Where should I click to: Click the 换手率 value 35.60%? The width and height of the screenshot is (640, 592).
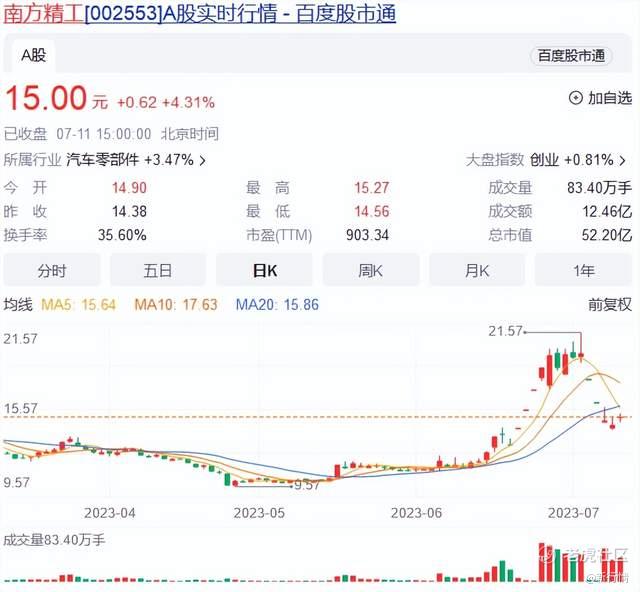pos(122,235)
